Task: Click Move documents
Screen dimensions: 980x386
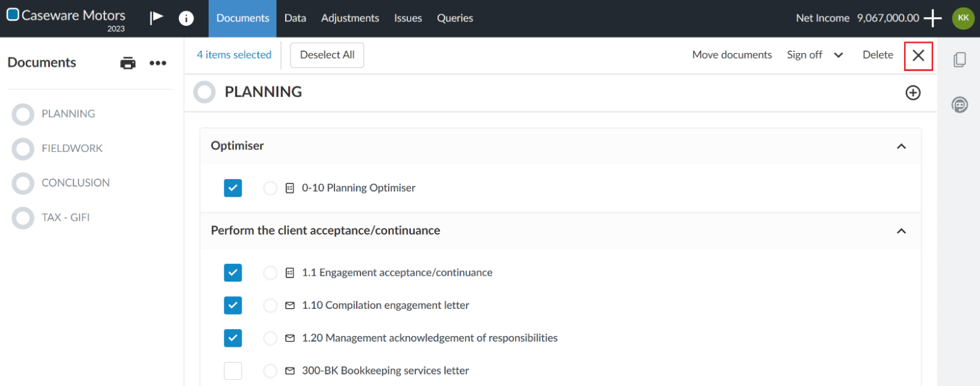Action: click(x=732, y=55)
